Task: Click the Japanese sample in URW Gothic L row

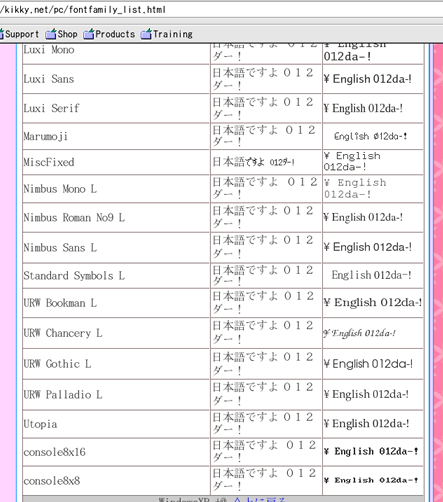Action: [x=263, y=364]
